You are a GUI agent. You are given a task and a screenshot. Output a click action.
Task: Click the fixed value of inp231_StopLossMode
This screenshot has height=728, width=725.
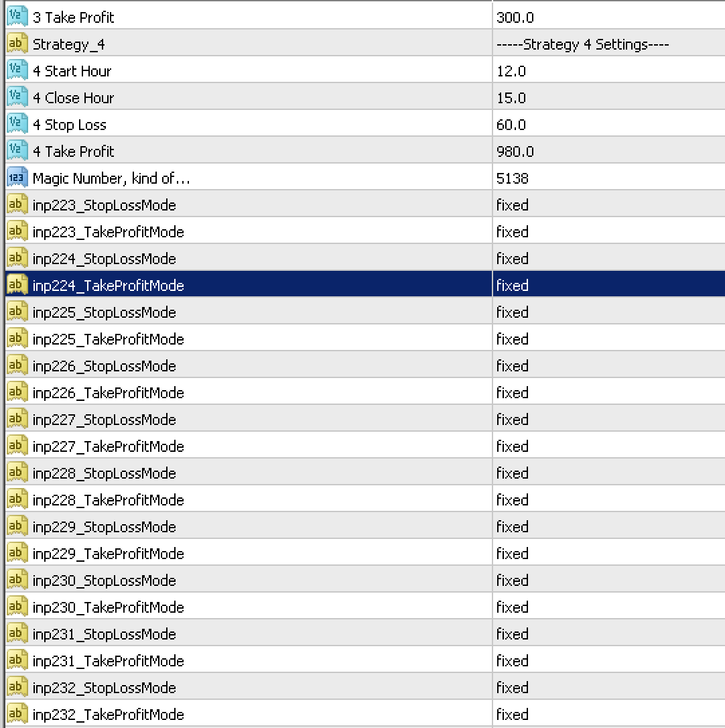coord(513,634)
